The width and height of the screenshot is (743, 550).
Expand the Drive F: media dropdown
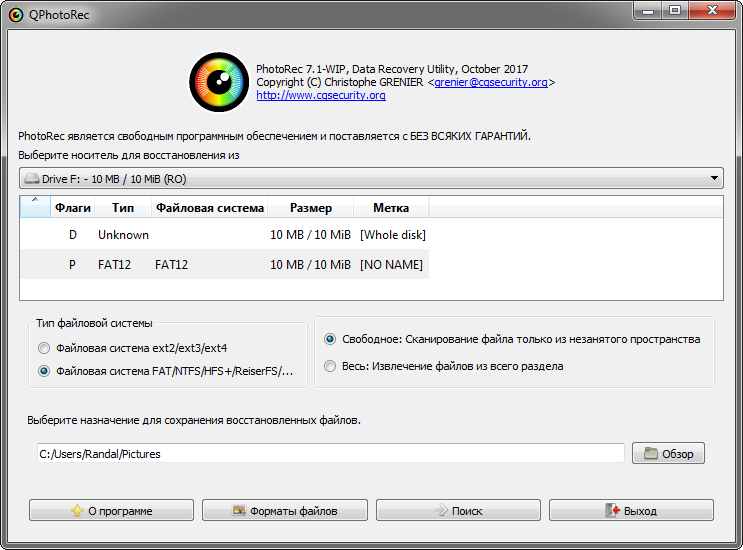click(x=371, y=179)
